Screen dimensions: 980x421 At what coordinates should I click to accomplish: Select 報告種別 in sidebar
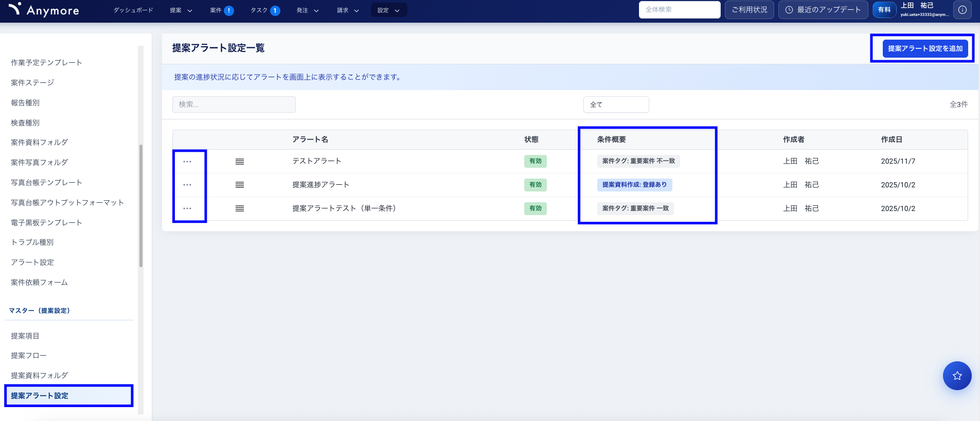(x=25, y=103)
